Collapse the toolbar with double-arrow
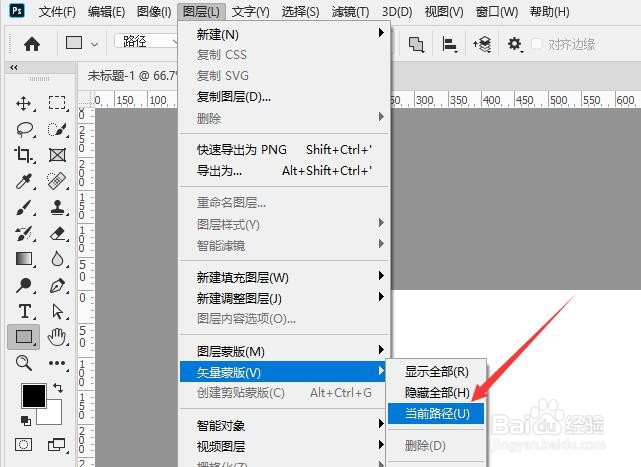641x467 pixels. (14, 67)
